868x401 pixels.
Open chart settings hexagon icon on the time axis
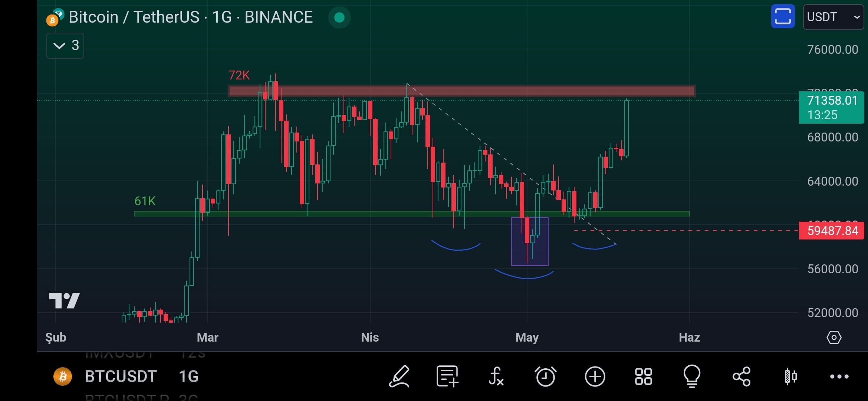834,338
